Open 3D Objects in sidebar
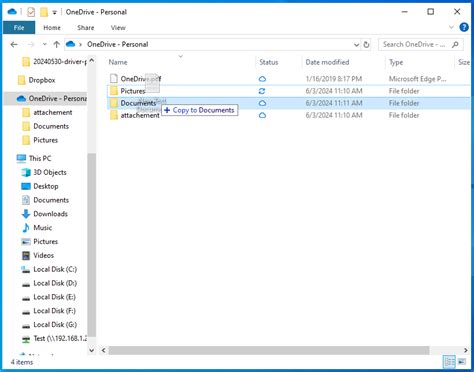 [44, 172]
